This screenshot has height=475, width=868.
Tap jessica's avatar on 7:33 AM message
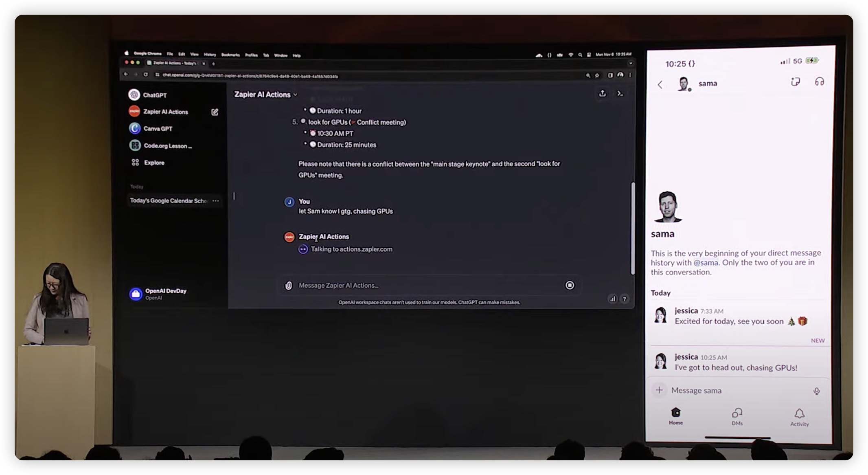click(660, 315)
